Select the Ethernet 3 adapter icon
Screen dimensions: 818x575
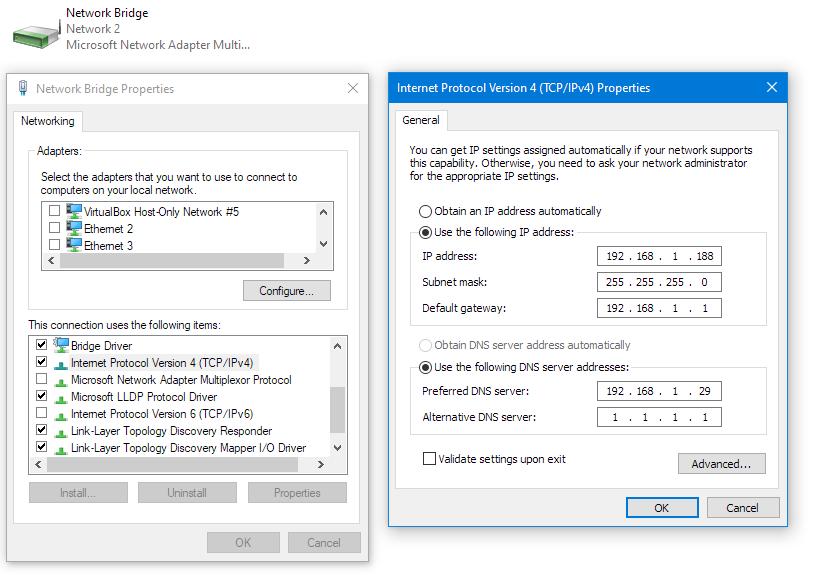[x=74, y=245]
